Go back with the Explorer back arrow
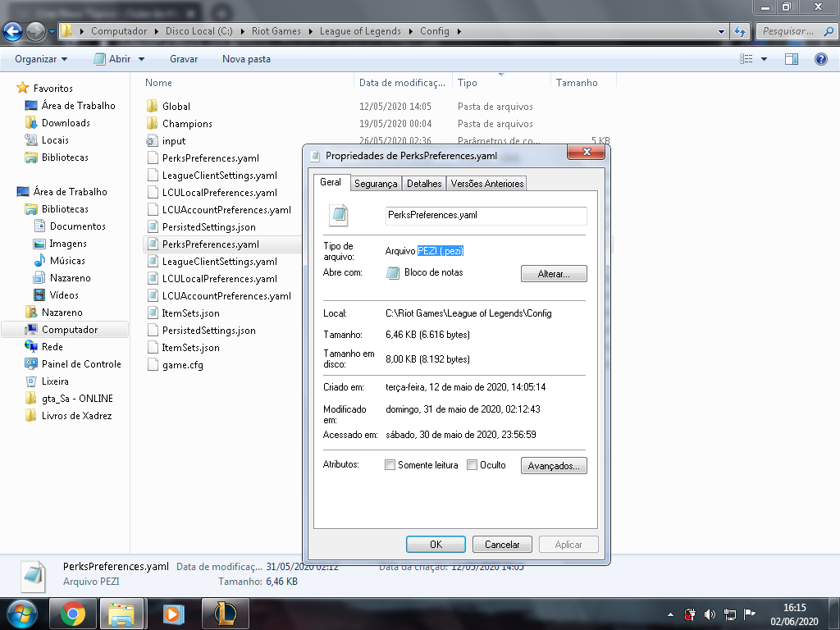This screenshot has height=630, width=840. (x=13, y=32)
